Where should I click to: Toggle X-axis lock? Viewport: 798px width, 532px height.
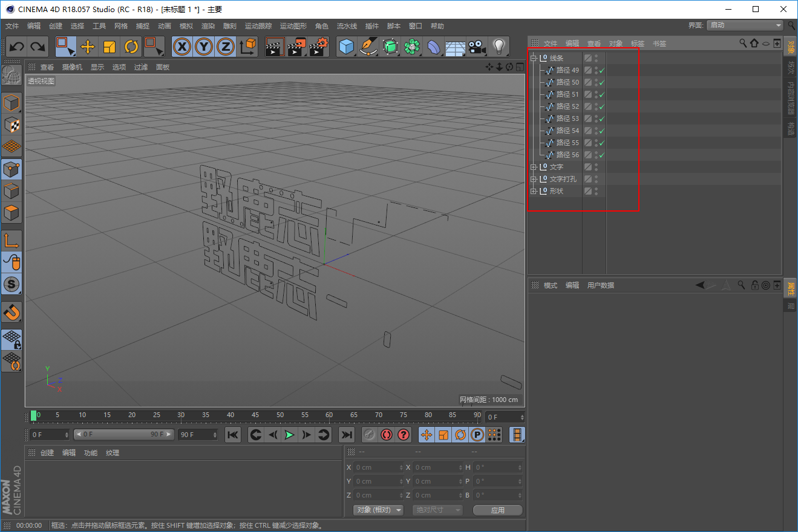[x=182, y=47]
